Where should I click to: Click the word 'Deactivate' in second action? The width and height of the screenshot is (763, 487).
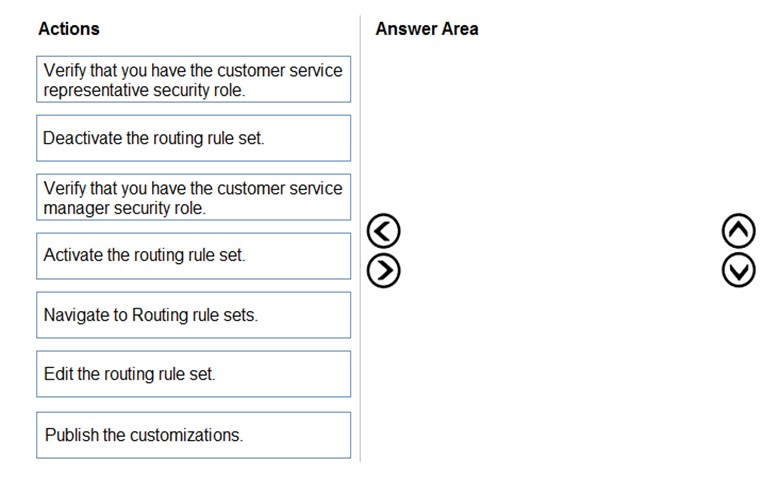82,138
